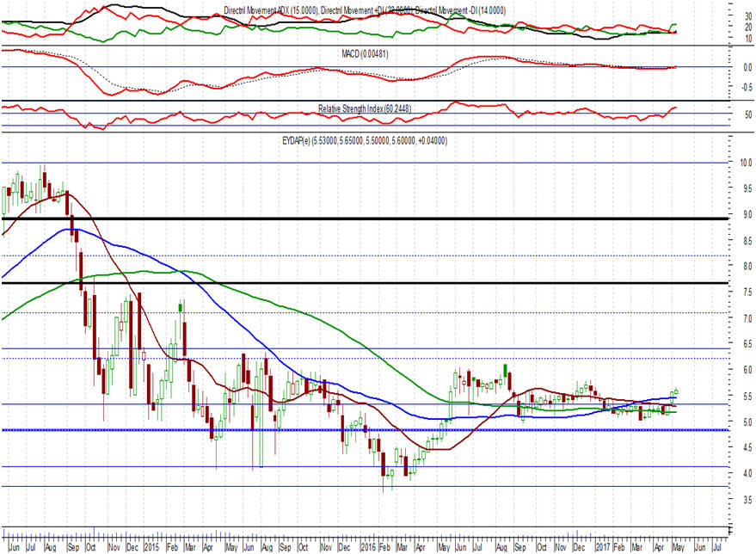Click the 50 label on RSI axis
The image size is (756, 554).
coord(748,114)
